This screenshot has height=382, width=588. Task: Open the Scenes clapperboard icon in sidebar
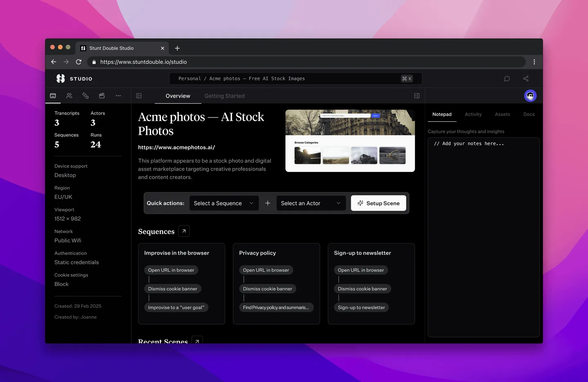[102, 96]
